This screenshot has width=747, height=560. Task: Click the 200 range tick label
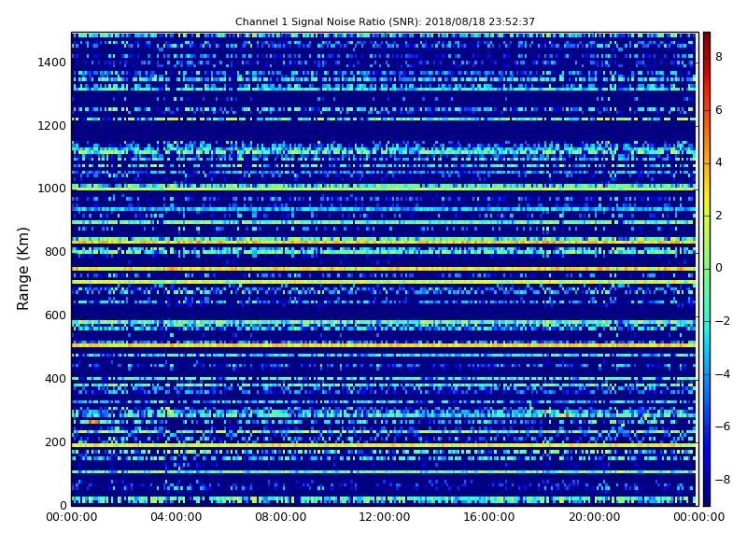tap(55, 441)
